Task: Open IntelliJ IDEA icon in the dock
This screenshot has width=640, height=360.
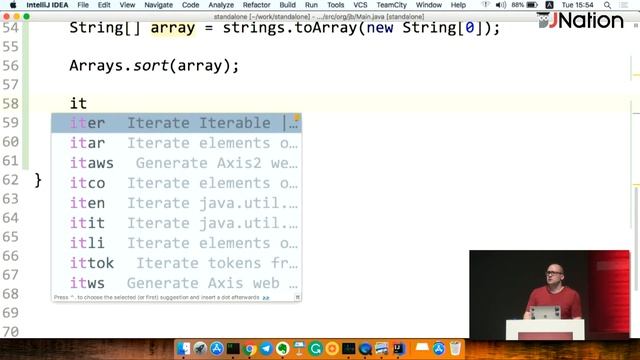Action: tap(398, 349)
